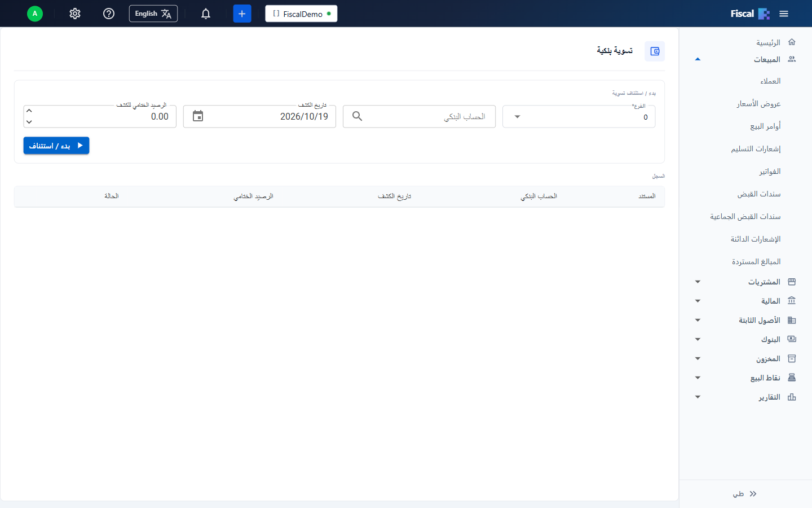Click the Fiscal logo
812x508 pixels.
click(750, 14)
